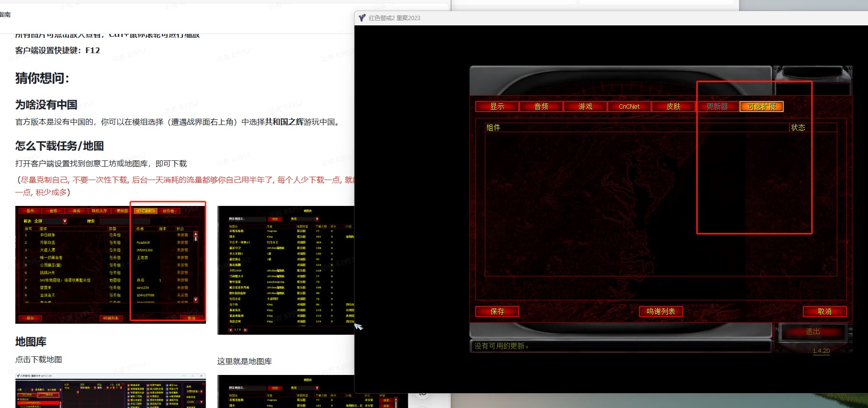Select the 游戏 tab
The height and width of the screenshot is (408, 868).
(x=585, y=106)
